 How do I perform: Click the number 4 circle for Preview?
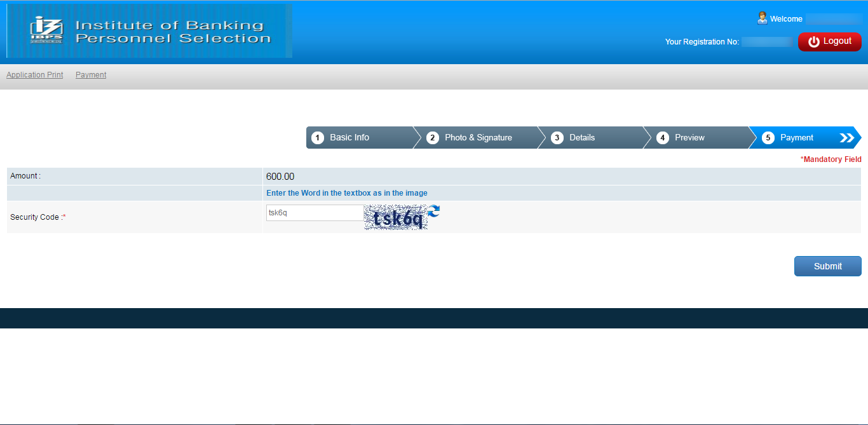tap(663, 138)
